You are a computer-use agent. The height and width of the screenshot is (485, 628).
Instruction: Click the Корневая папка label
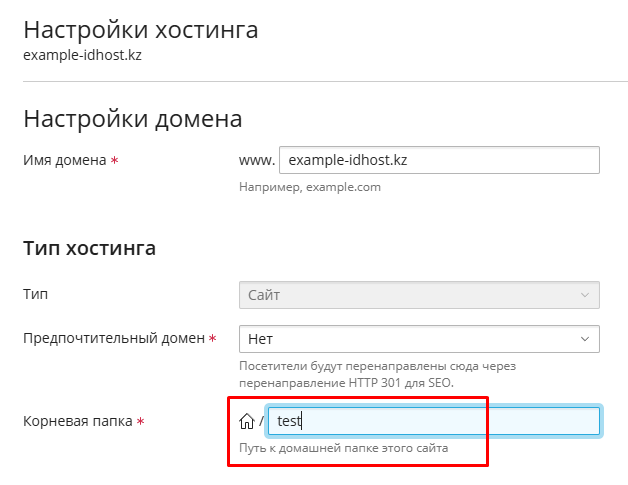pos(78,422)
